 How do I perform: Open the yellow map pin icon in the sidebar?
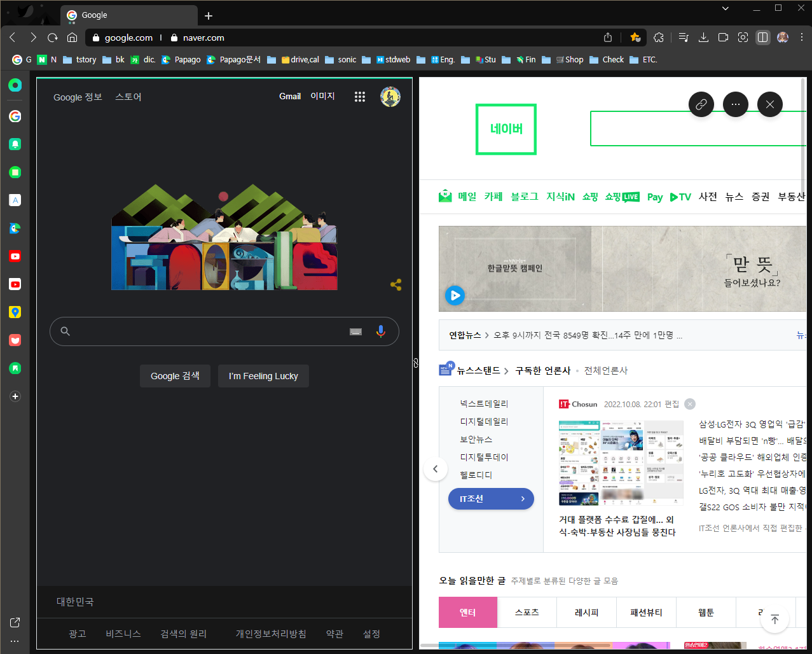[x=15, y=312]
